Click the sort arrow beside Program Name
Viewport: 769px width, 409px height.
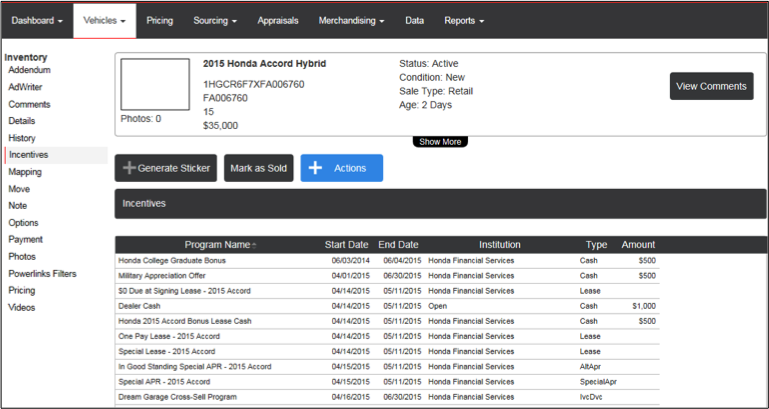254,245
